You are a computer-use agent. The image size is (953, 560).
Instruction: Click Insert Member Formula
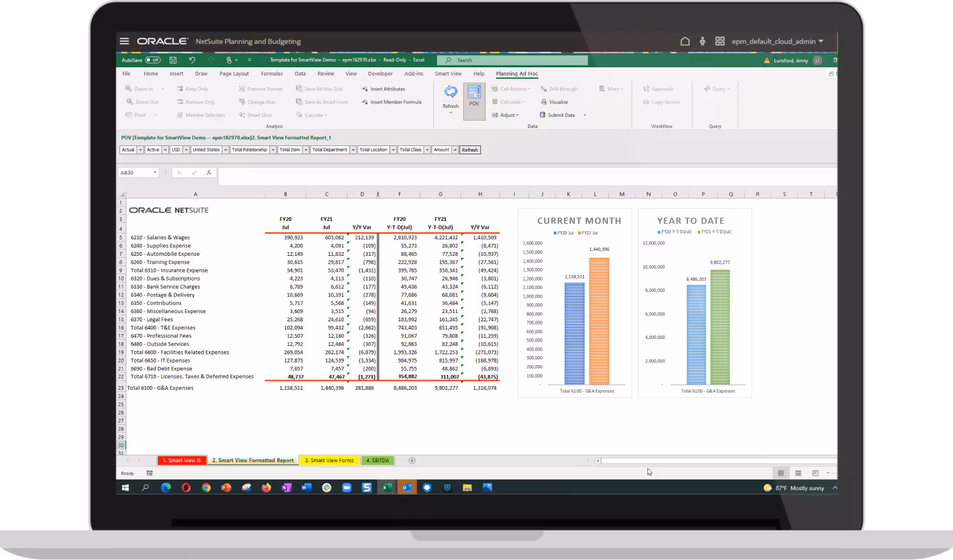click(395, 102)
